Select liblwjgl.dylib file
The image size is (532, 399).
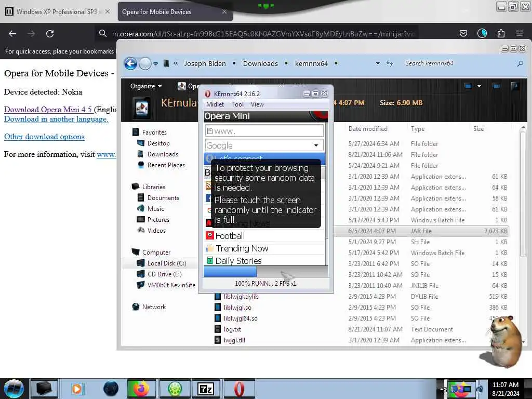coord(241,297)
